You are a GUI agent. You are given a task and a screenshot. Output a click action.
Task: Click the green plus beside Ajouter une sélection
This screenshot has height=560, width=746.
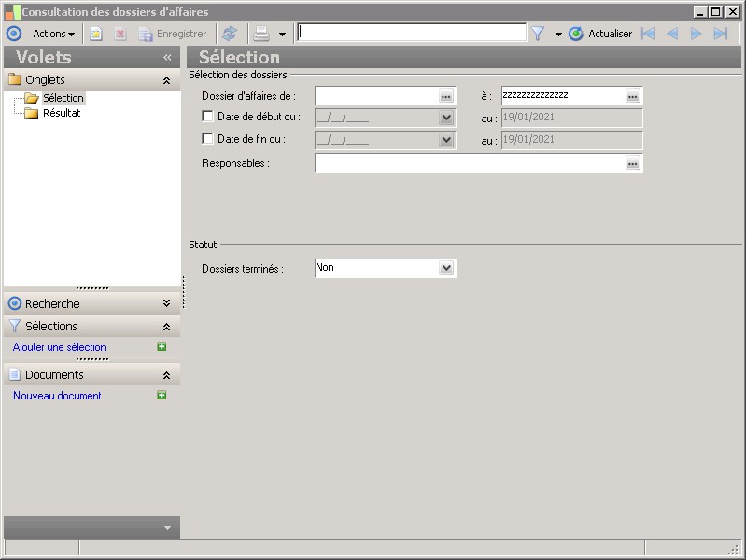click(x=162, y=347)
